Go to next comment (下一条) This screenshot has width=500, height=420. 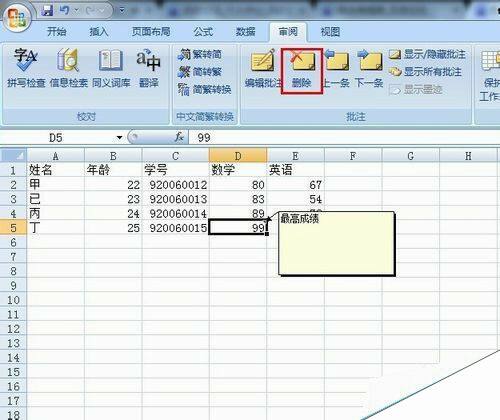[369, 68]
